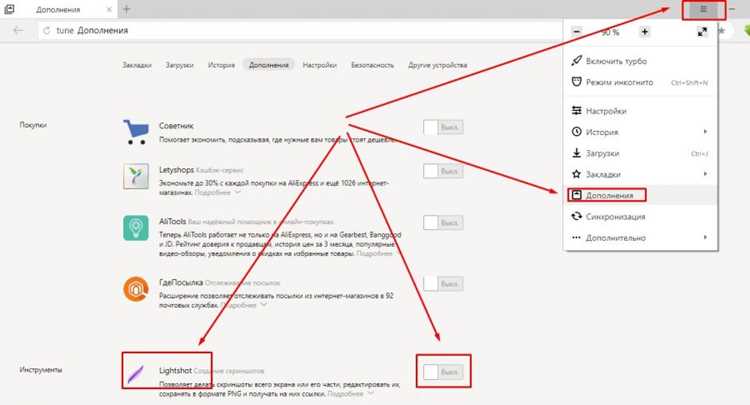Screen dimensions: 750x405
Task: Open Загрузки from dropdown menu
Action: 640,153
